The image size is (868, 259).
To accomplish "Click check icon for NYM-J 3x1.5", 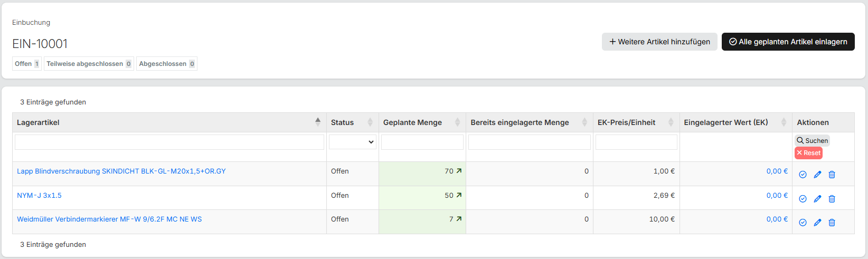I will point(803,199).
